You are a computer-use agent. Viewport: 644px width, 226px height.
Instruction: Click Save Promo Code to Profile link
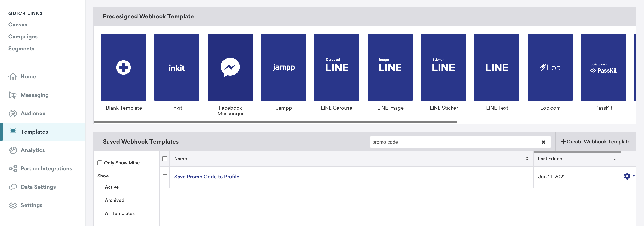point(207,176)
